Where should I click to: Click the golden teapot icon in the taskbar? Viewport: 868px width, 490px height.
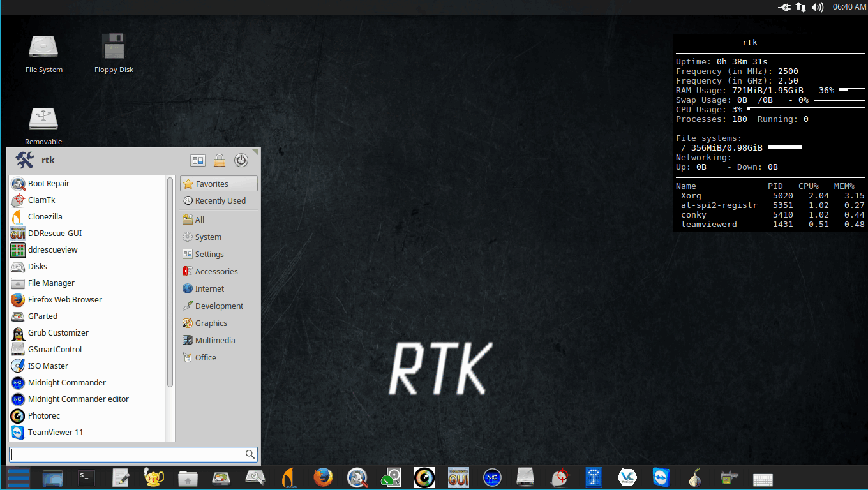click(x=154, y=478)
